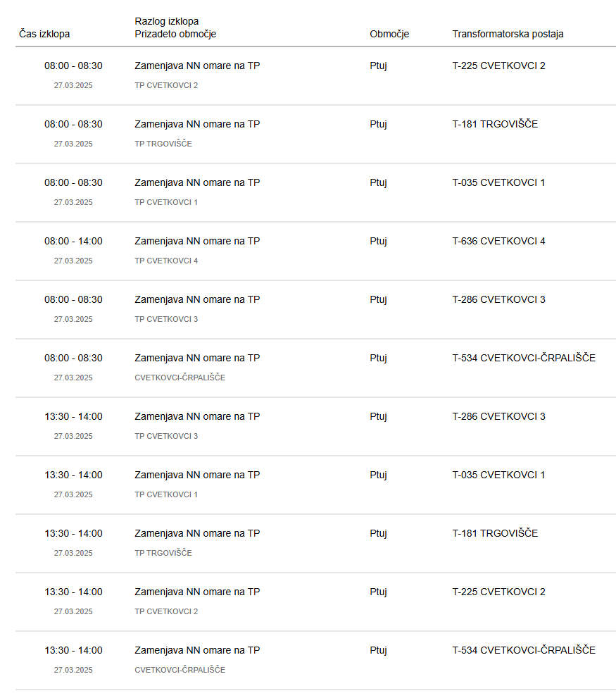This screenshot has height=698, width=616.
Task: Click 'Prizadeto območje' header label
Action: pyautogui.click(x=175, y=34)
